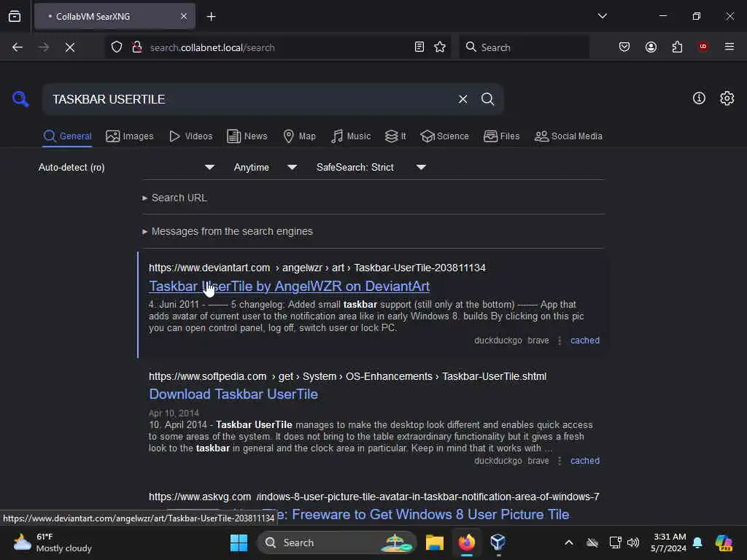Switch to the It category

coord(395,136)
